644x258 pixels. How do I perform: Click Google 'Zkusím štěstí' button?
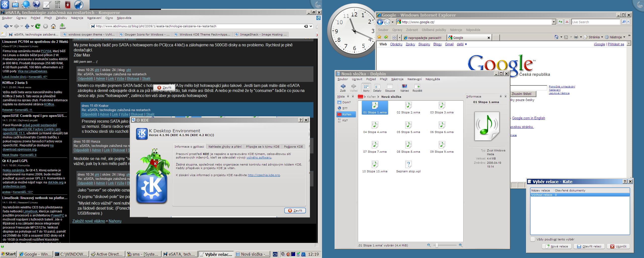(522, 94)
